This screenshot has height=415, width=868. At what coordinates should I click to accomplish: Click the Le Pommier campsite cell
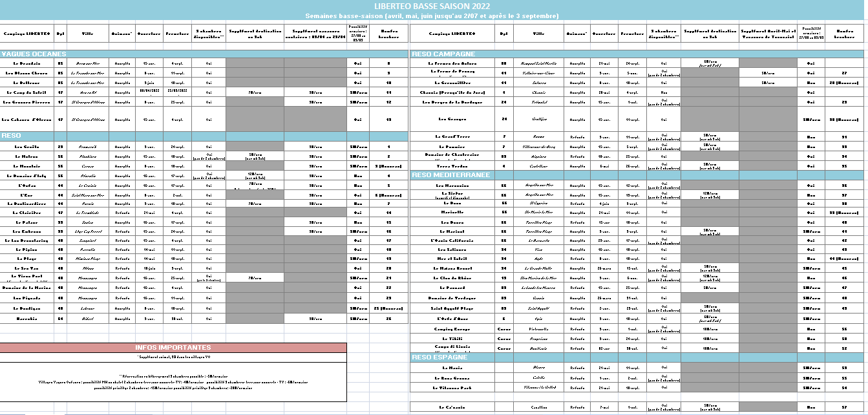point(452,147)
